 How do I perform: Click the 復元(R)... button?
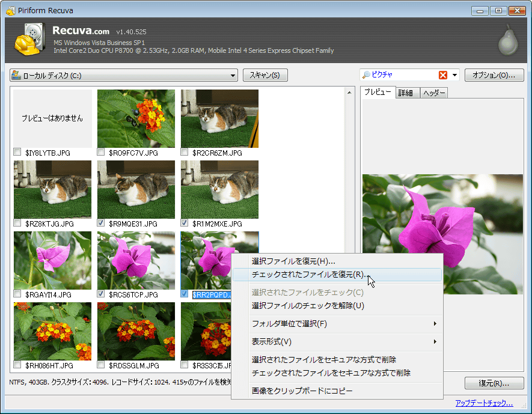pyautogui.click(x=494, y=383)
